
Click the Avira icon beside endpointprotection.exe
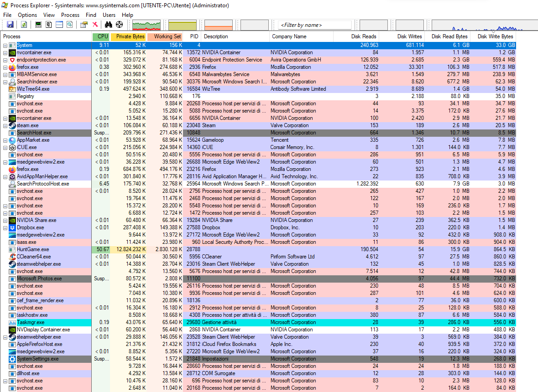coord(12,60)
